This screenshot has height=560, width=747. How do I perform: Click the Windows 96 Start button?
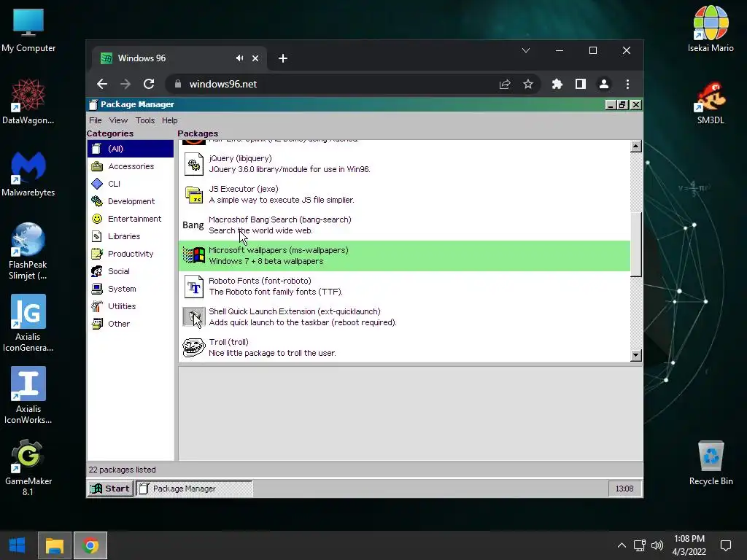(110, 489)
